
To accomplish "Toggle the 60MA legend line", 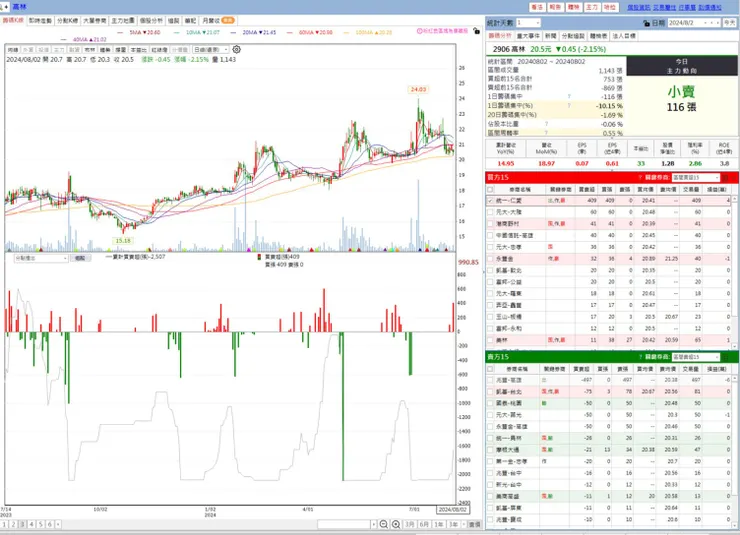I will 309,33.
